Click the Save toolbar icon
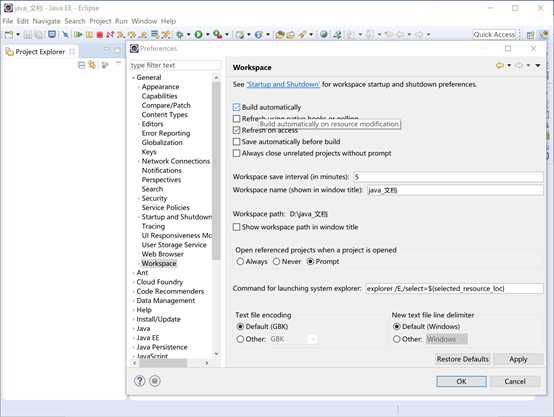Viewport: 554px width, 417px height. click(28, 35)
